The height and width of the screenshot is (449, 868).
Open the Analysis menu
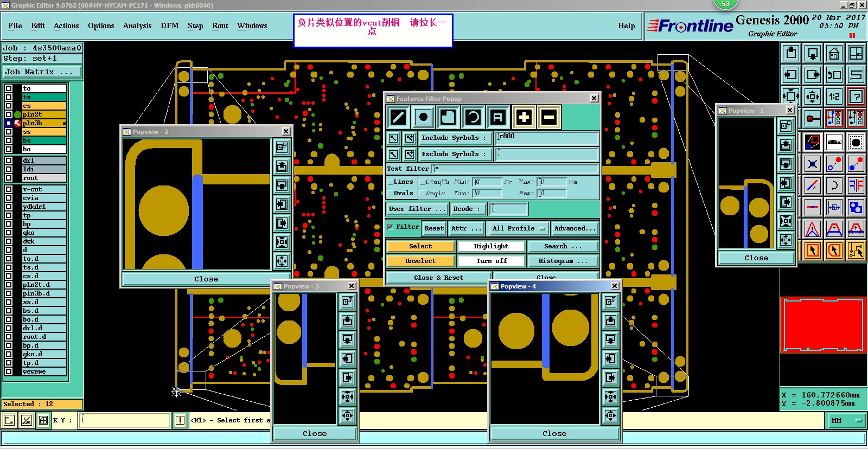coord(137,25)
